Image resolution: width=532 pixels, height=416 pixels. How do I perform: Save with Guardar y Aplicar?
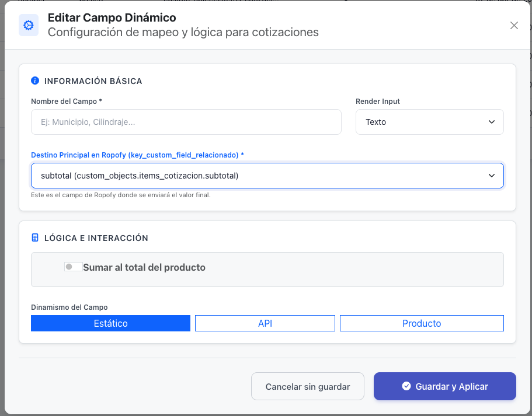pos(445,386)
